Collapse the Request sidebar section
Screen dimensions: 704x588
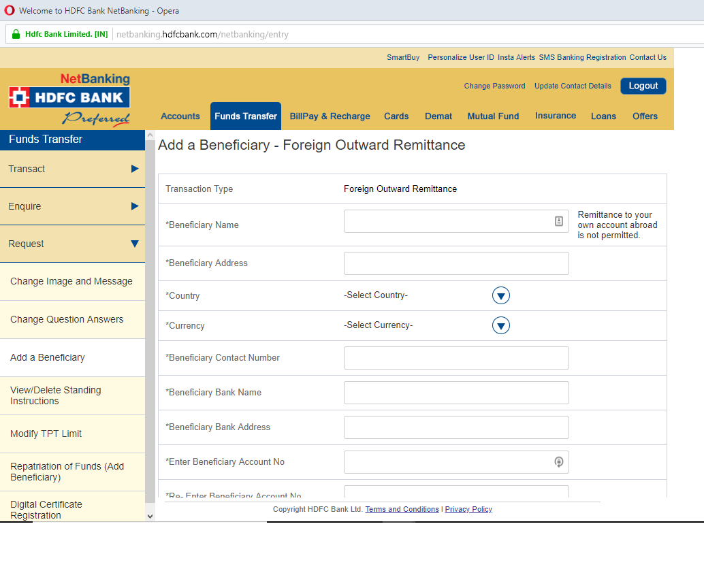point(134,244)
